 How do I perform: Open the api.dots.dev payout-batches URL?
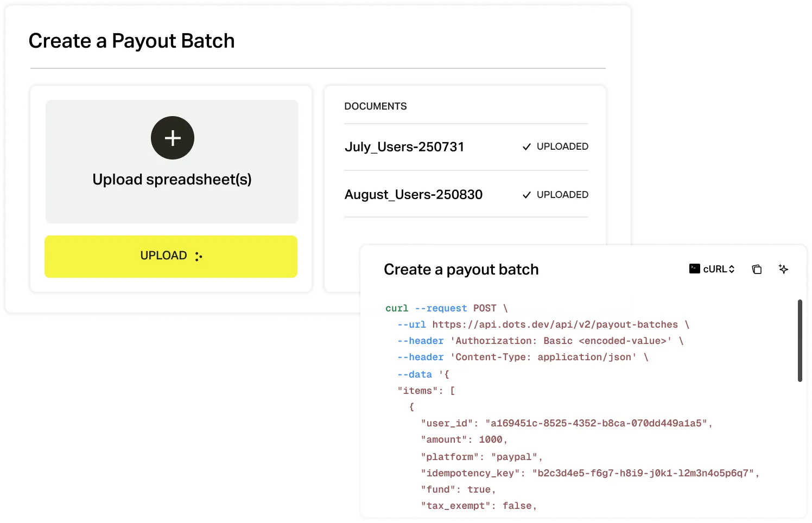(555, 324)
